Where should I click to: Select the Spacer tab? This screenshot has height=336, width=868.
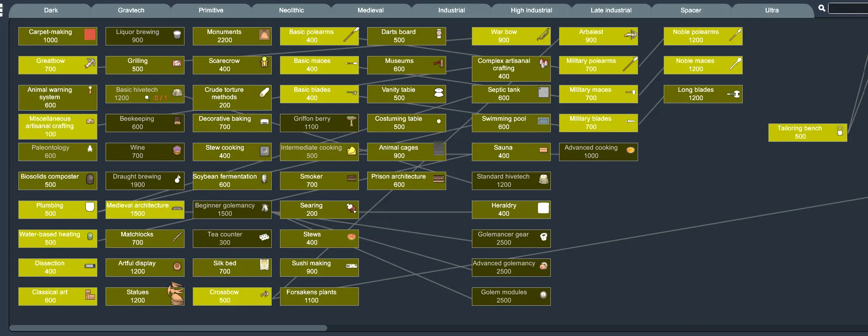690,10
